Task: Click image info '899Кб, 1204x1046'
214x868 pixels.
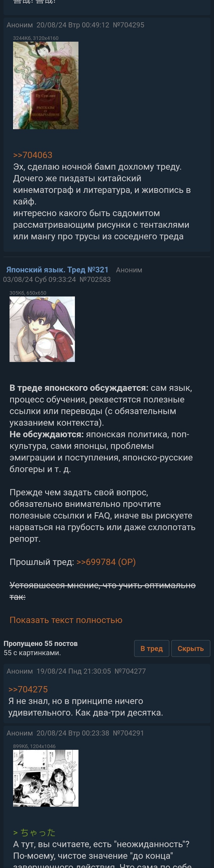Action: click(x=34, y=746)
